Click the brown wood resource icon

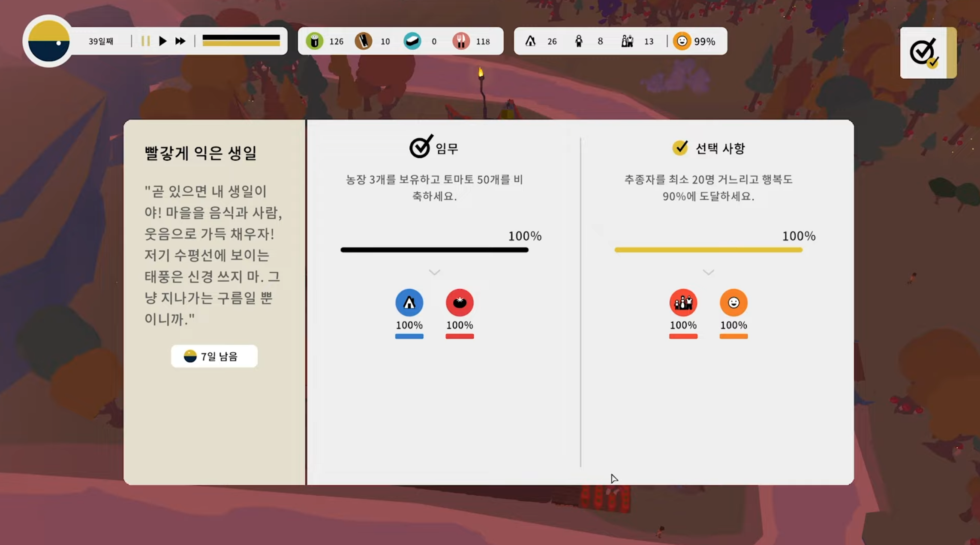click(363, 41)
